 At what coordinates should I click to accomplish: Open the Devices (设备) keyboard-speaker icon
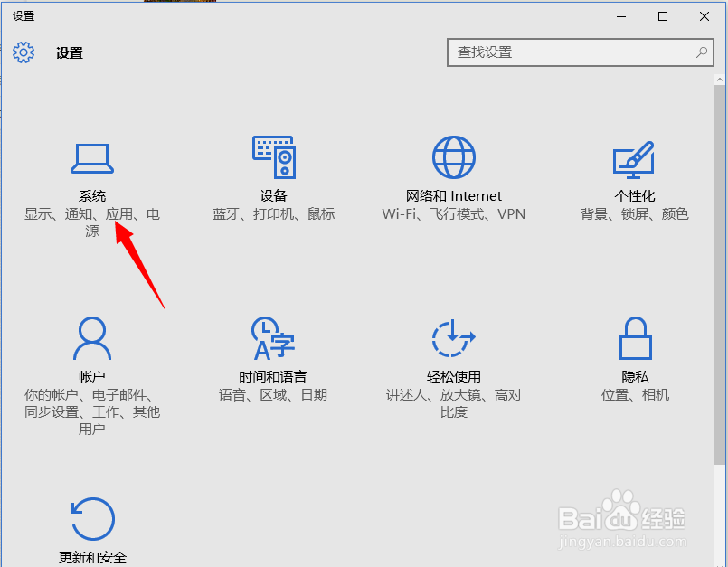(274, 157)
